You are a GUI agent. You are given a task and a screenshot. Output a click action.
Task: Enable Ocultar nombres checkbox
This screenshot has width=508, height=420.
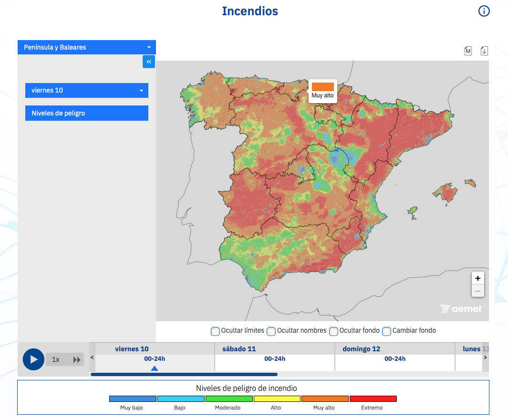click(x=271, y=331)
